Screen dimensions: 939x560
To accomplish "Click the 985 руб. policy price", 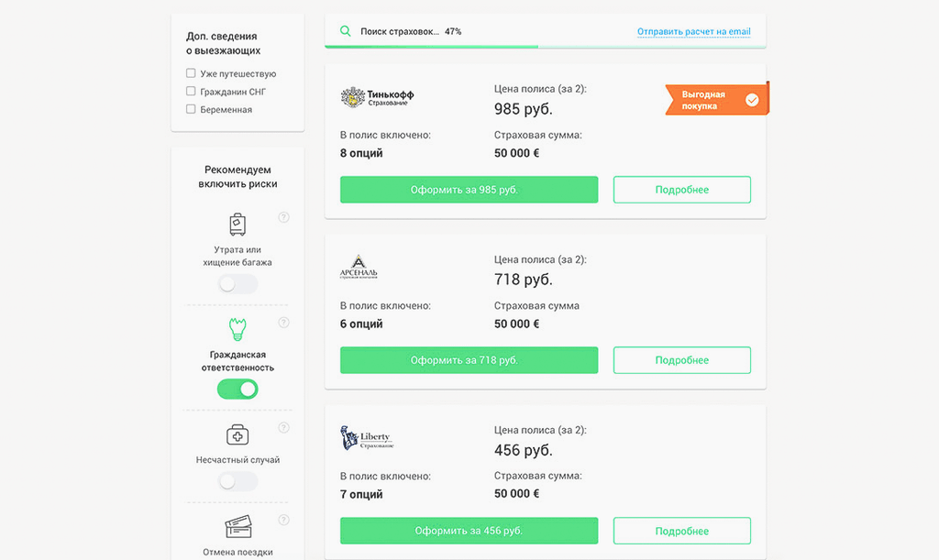I will click(x=524, y=109).
